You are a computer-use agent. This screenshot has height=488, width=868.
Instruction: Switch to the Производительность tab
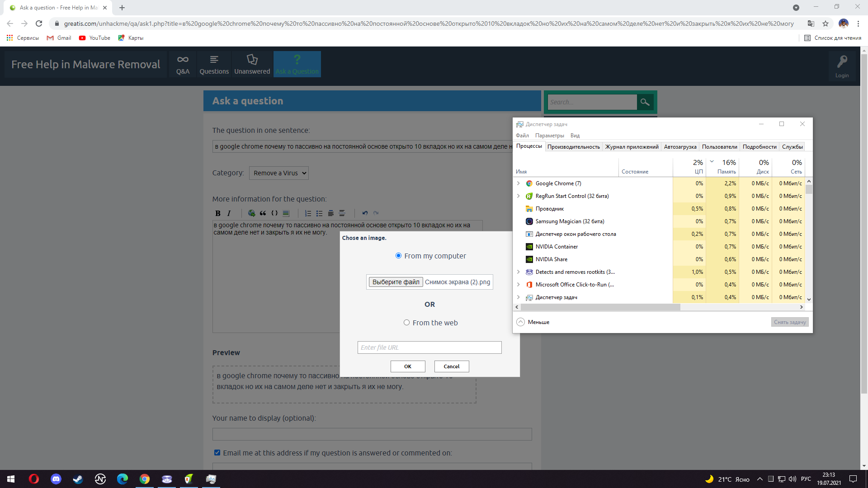tap(573, 147)
